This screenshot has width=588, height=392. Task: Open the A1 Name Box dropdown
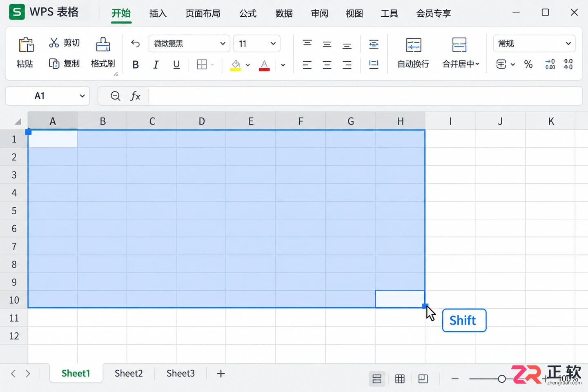(82, 96)
